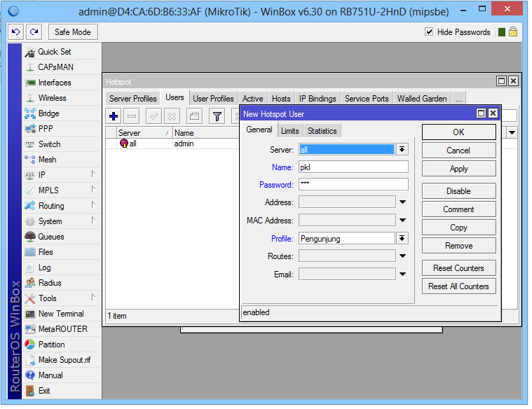Open the Limits tab in dialog
This screenshot has width=532, height=409.
(x=290, y=131)
